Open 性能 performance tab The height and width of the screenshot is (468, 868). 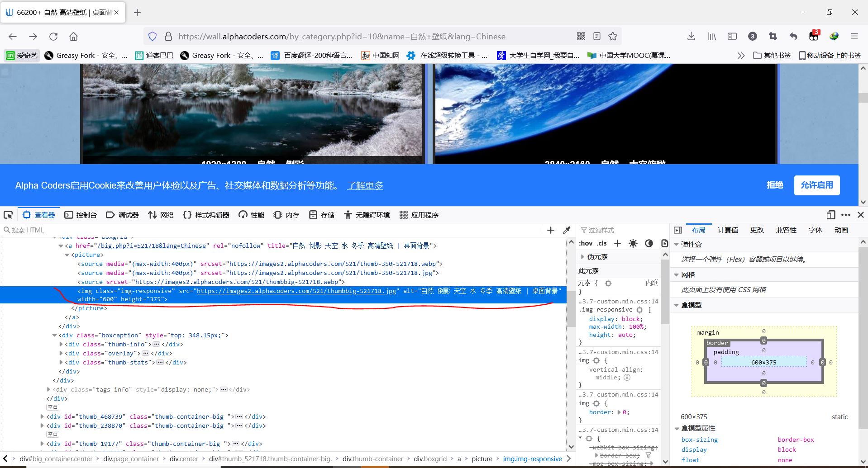point(252,215)
